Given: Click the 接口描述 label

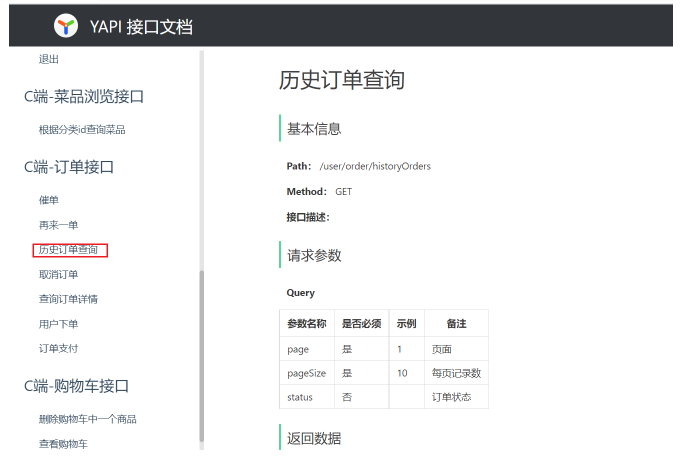Looking at the screenshot, I should (308, 217).
